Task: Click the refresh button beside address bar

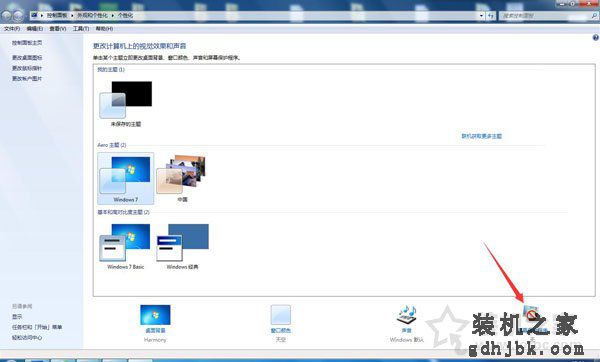Action: click(491, 16)
